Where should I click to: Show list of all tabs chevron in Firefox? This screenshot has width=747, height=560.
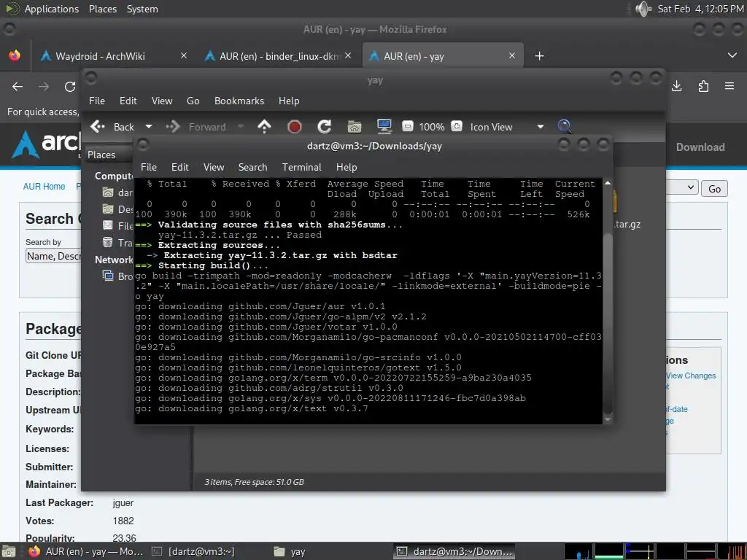[732, 55]
